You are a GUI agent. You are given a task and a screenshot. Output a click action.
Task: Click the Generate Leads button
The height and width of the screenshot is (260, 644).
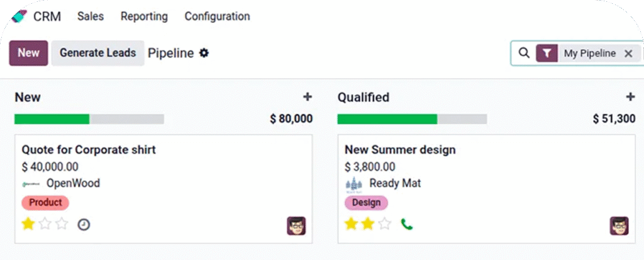pyautogui.click(x=97, y=54)
